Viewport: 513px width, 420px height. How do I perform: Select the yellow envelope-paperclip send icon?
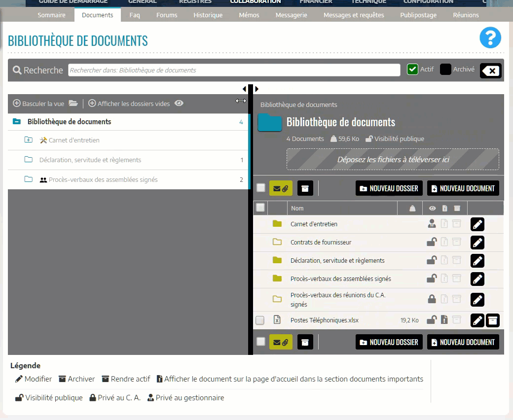[281, 188]
